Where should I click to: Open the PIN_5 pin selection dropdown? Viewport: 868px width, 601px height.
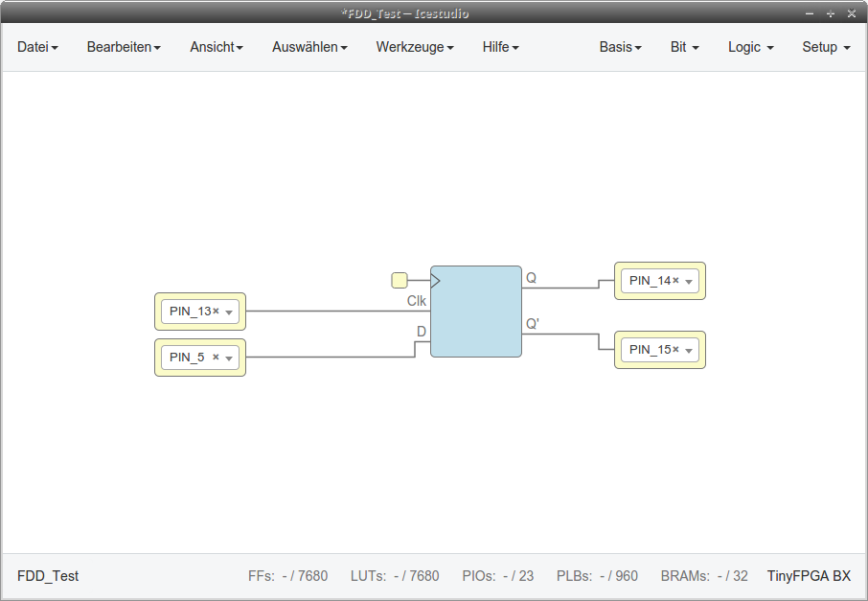click(228, 358)
